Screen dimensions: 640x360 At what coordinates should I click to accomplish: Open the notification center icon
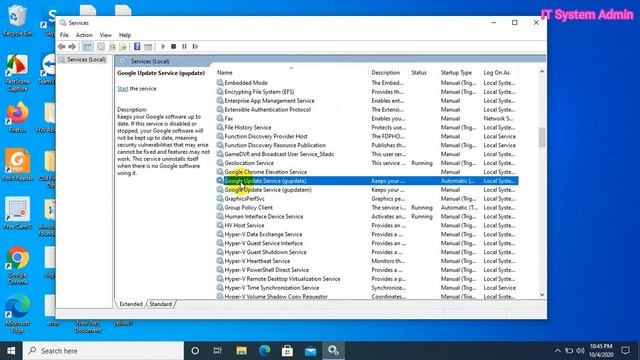click(625, 351)
